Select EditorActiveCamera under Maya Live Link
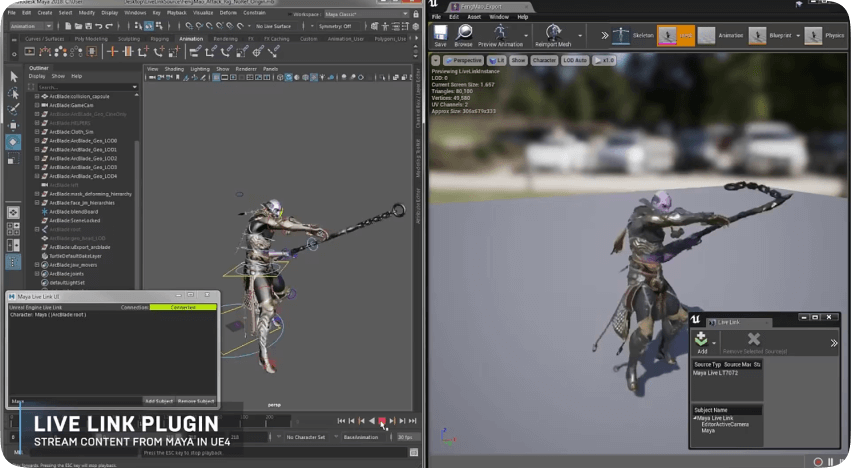The width and height of the screenshot is (851, 468). [725, 425]
